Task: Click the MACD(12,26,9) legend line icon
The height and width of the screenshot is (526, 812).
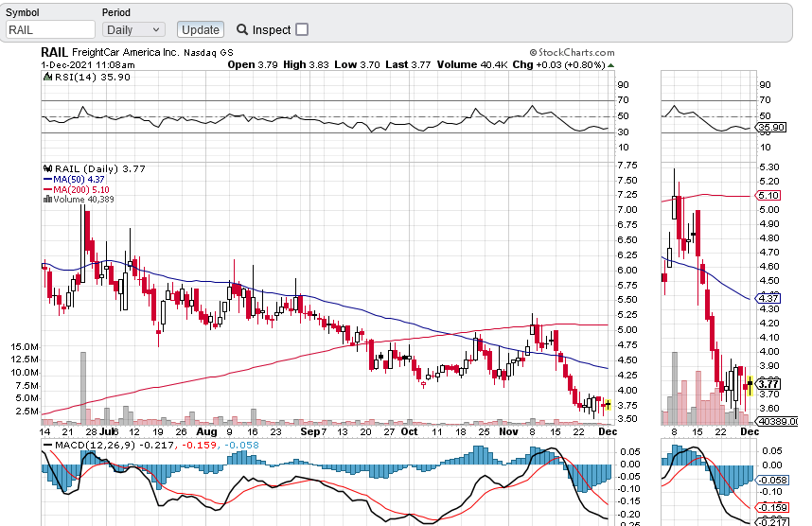Action: pyautogui.click(x=47, y=445)
